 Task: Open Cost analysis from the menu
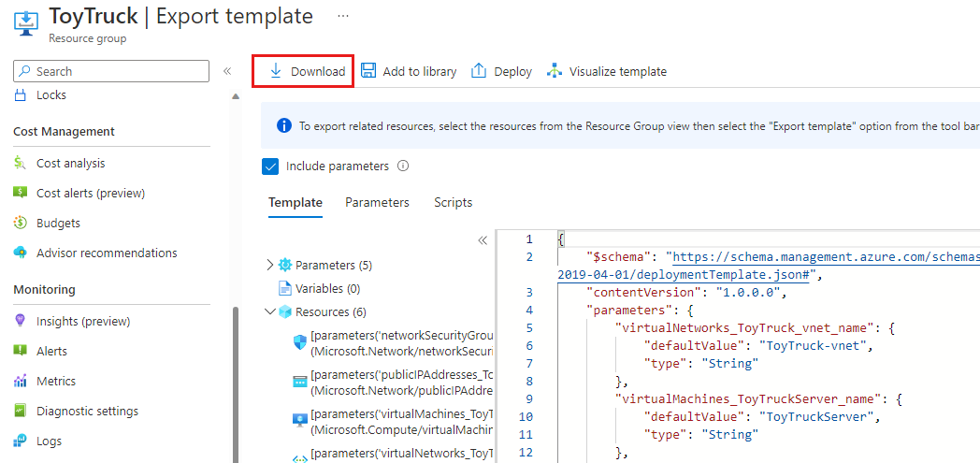coord(71,163)
